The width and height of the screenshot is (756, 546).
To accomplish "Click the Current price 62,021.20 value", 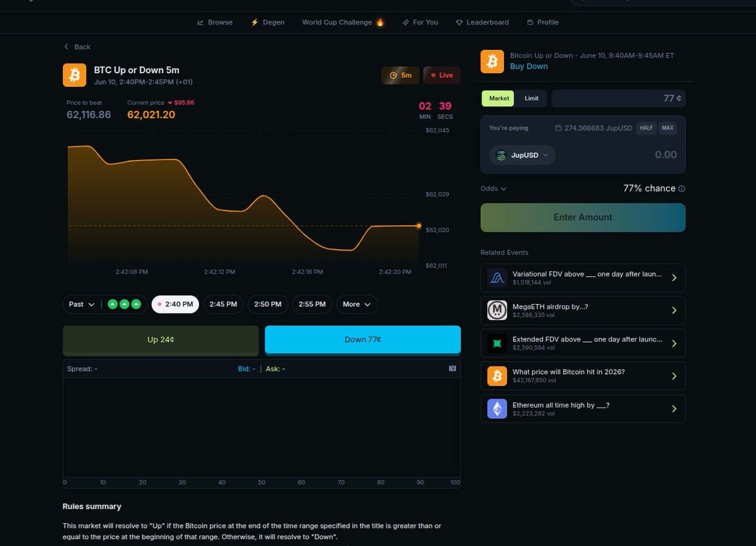I will click(x=151, y=115).
